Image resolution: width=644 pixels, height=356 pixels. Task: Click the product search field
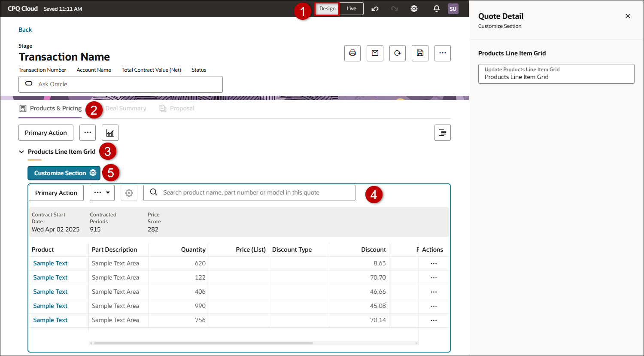(249, 193)
